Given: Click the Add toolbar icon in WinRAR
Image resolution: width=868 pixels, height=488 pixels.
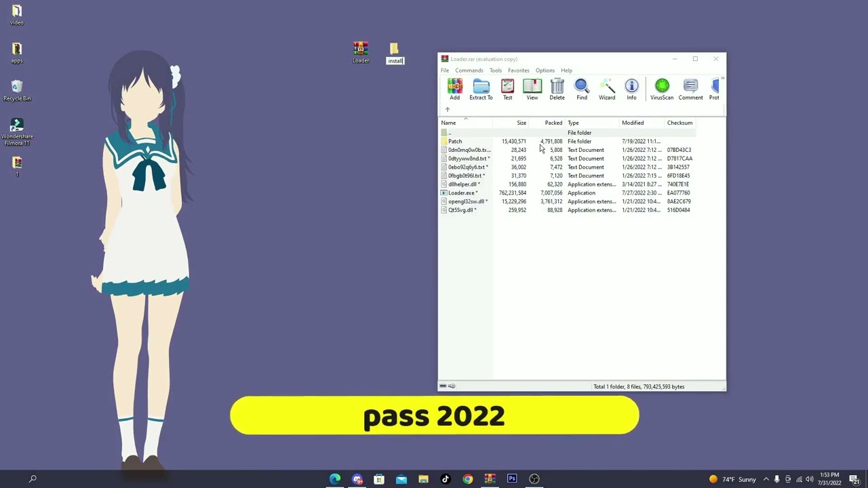Looking at the screenshot, I should coord(454,89).
